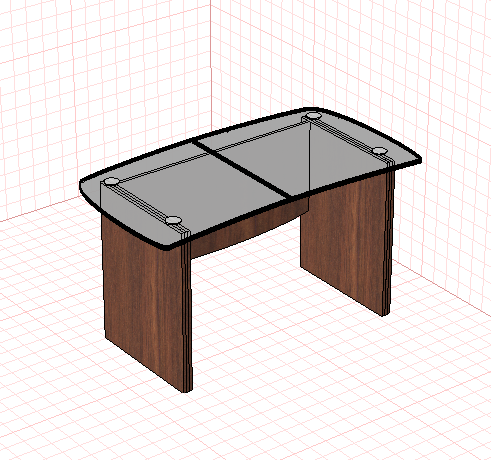Select the round metal standoff at left corner
Image resolution: width=491 pixels, height=460 pixels.
pos(111,181)
